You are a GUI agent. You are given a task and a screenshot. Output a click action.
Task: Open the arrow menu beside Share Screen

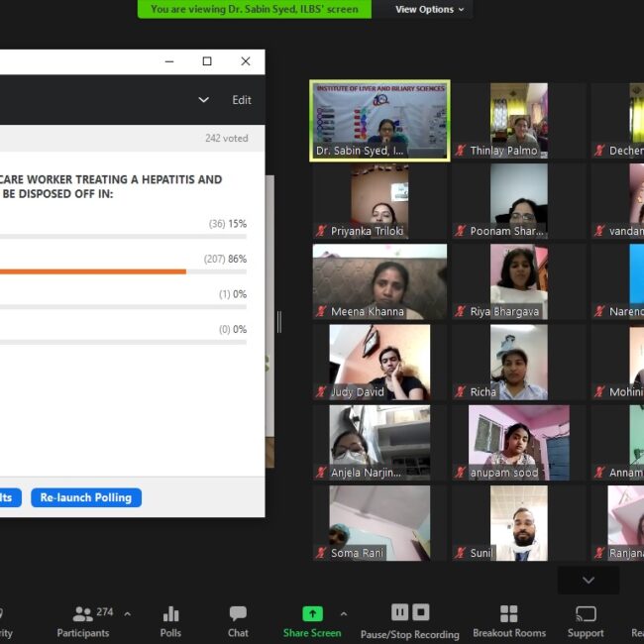(344, 613)
